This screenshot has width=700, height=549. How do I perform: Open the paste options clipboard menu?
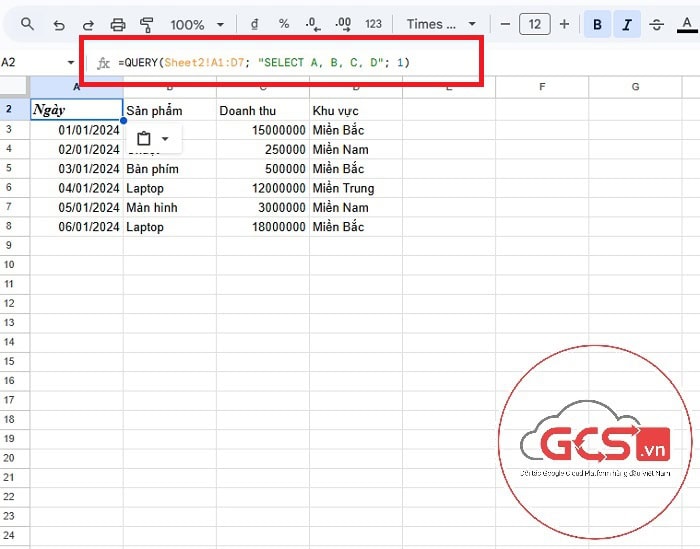click(x=152, y=139)
